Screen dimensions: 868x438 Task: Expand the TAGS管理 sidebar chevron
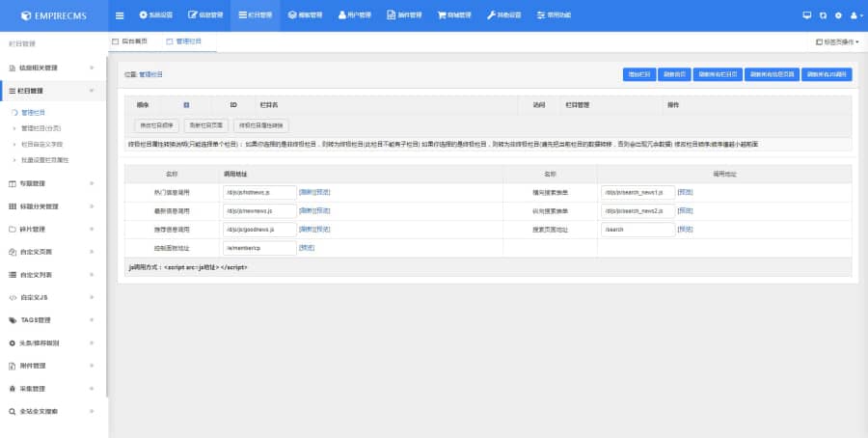coord(92,320)
